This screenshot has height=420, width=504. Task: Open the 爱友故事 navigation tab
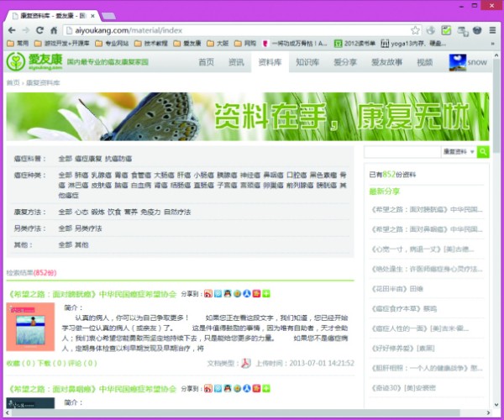pyautogui.click(x=345, y=62)
